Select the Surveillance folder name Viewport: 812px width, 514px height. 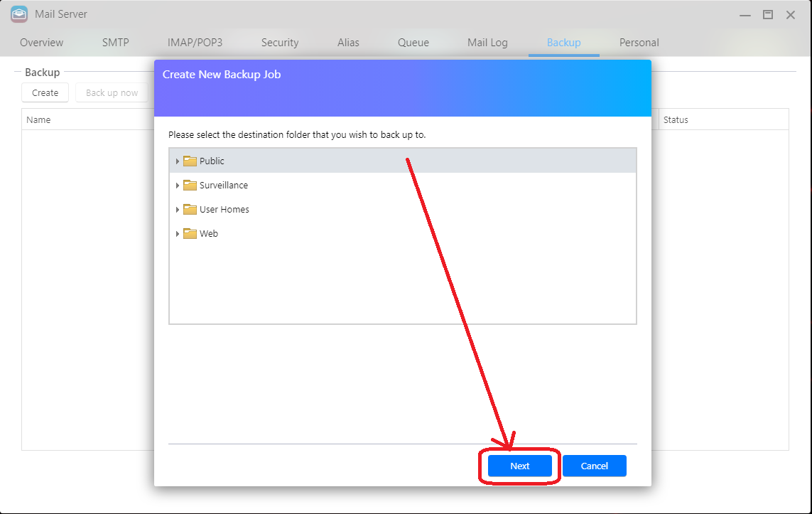click(x=224, y=185)
